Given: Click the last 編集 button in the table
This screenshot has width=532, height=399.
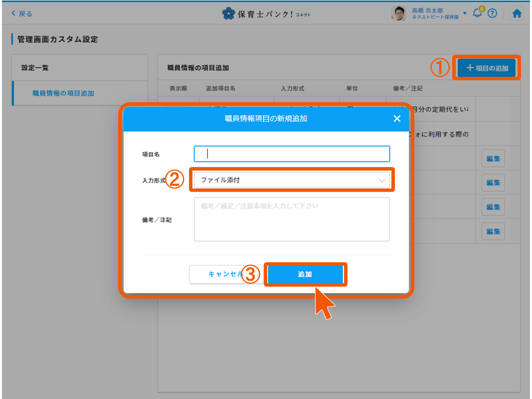Looking at the screenshot, I should tap(493, 231).
